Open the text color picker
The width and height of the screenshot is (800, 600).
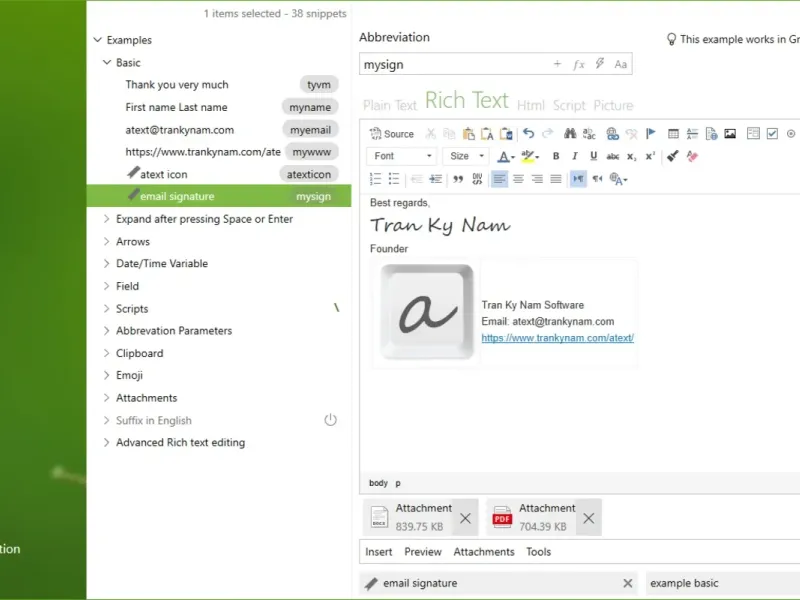point(506,156)
